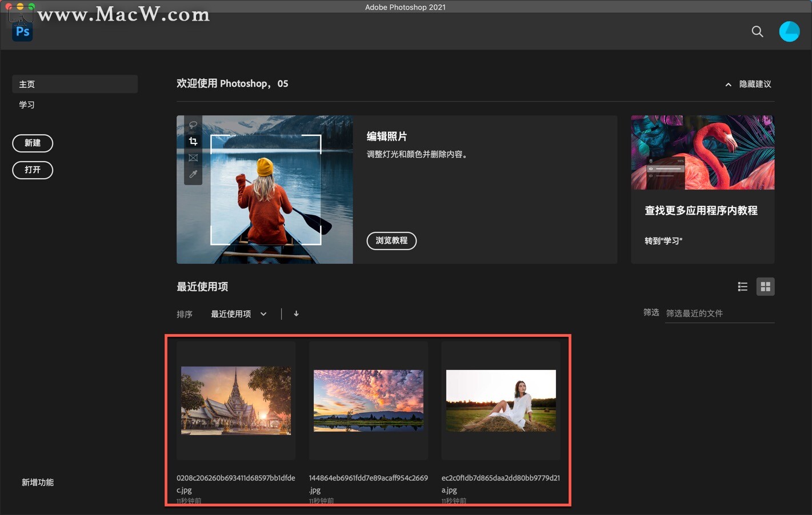
Task: Click the 最近使用项 section heading
Action: point(202,287)
